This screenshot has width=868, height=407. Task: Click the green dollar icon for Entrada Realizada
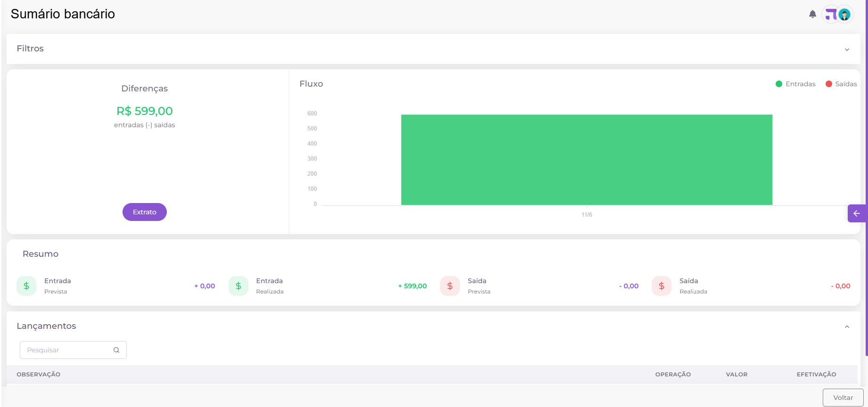click(x=238, y=286)
